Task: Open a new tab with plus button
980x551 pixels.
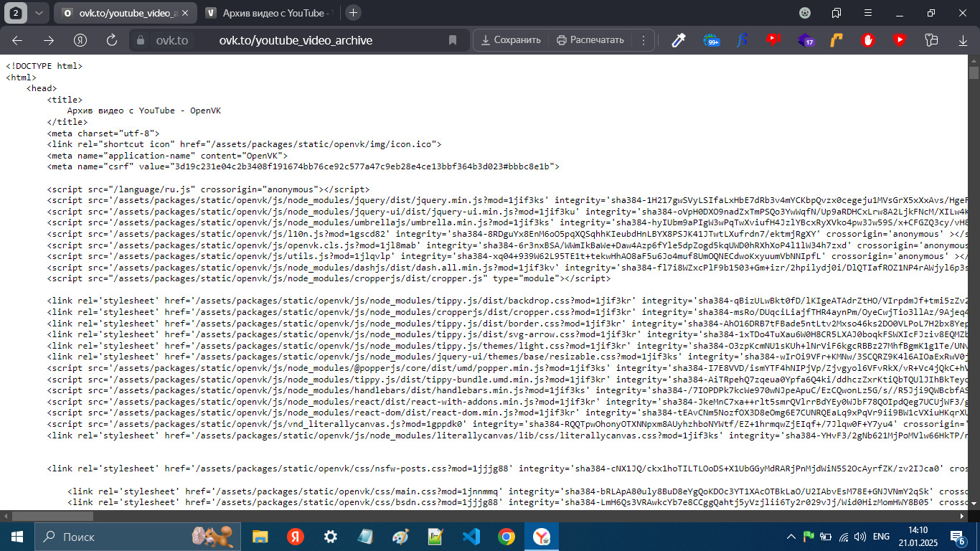Action: [353, 13]
